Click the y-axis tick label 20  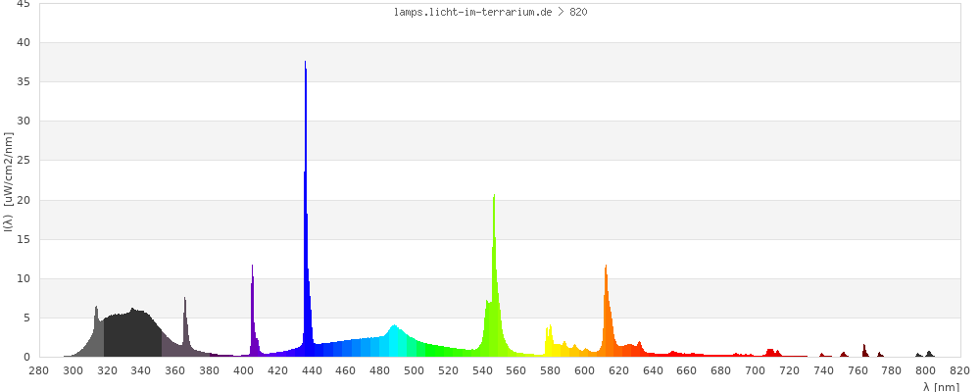click(x=24, y=200)
